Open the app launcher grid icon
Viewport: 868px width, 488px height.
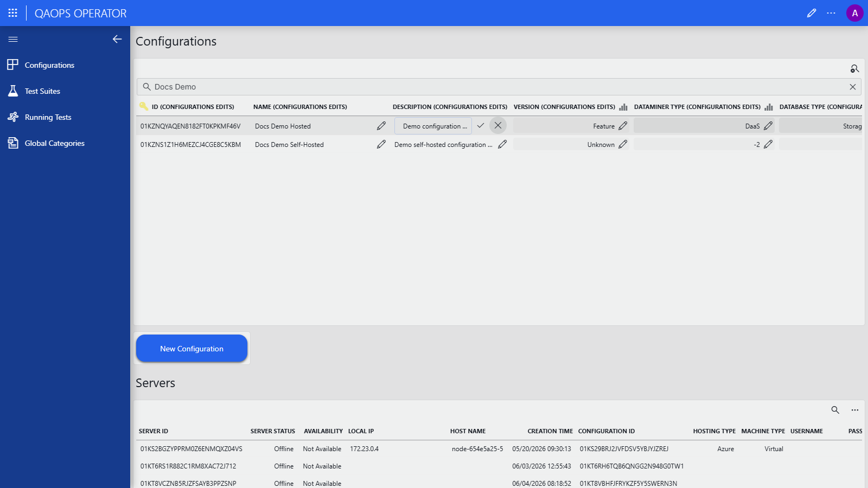click(13, 13)
